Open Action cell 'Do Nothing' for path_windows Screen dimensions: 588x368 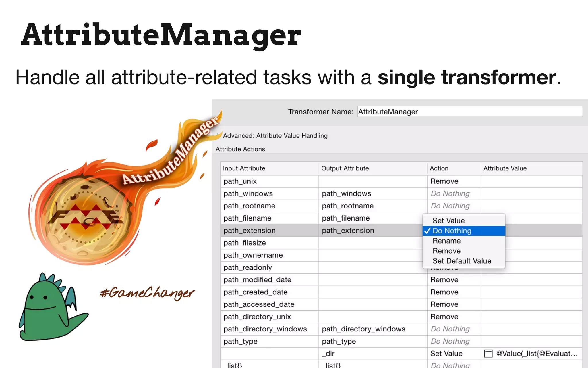(454, 194)
